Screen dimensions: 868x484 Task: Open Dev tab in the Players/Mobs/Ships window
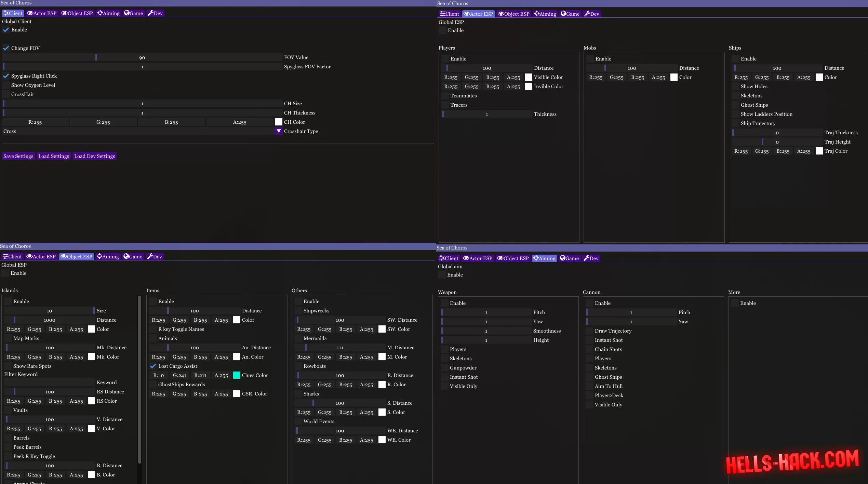tap(591, 14)
